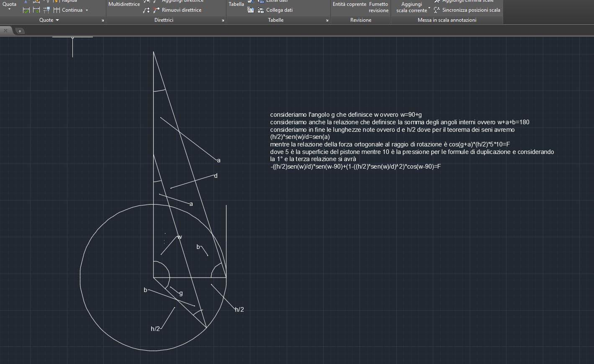Click the Multidirettrice button
The width and height of the screenshot is (594, 364).
click(124, 4)
